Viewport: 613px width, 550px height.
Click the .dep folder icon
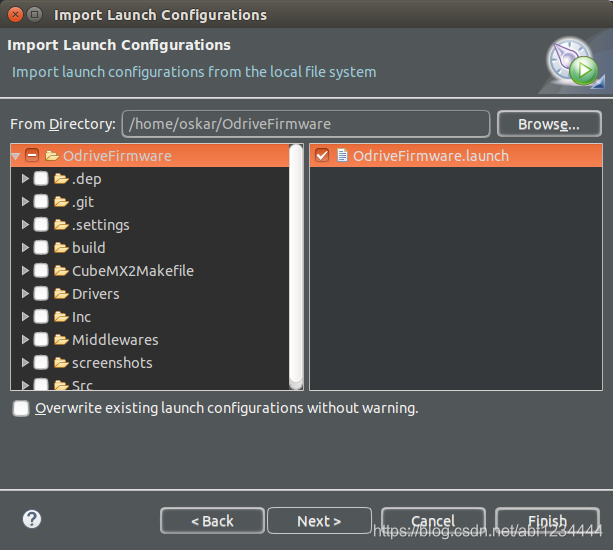pyautogui.click(x=61, y=179)
